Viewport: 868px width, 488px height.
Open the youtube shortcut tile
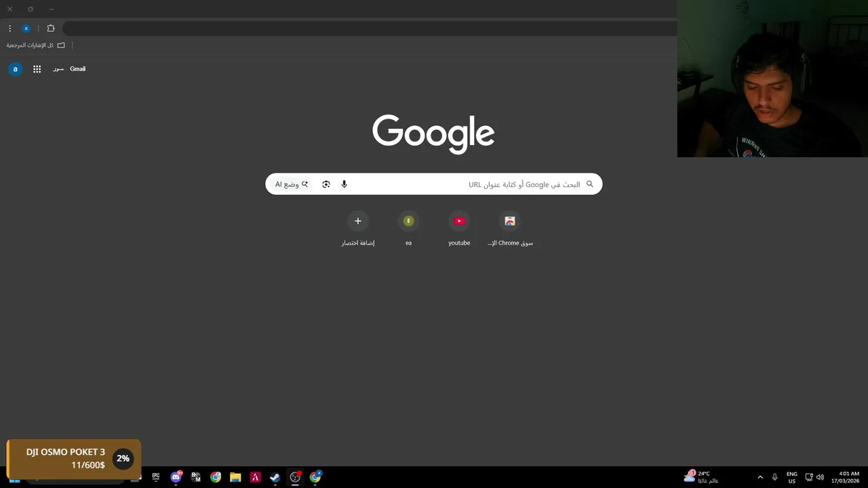459,229
